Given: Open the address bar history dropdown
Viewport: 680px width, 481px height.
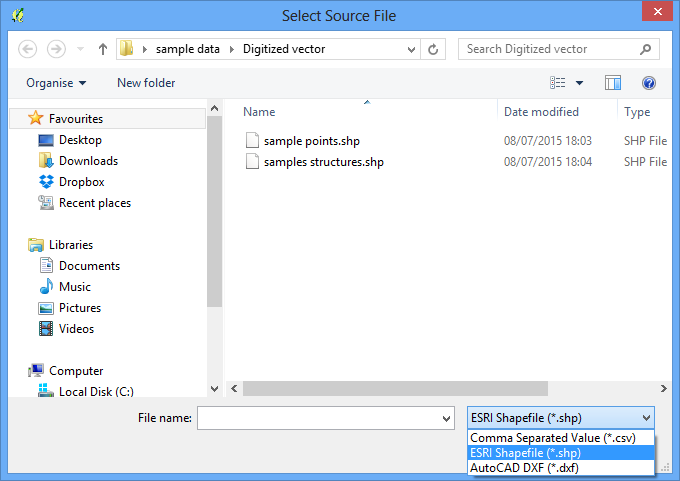Looking at the screenshot, I should click(411, 49).
